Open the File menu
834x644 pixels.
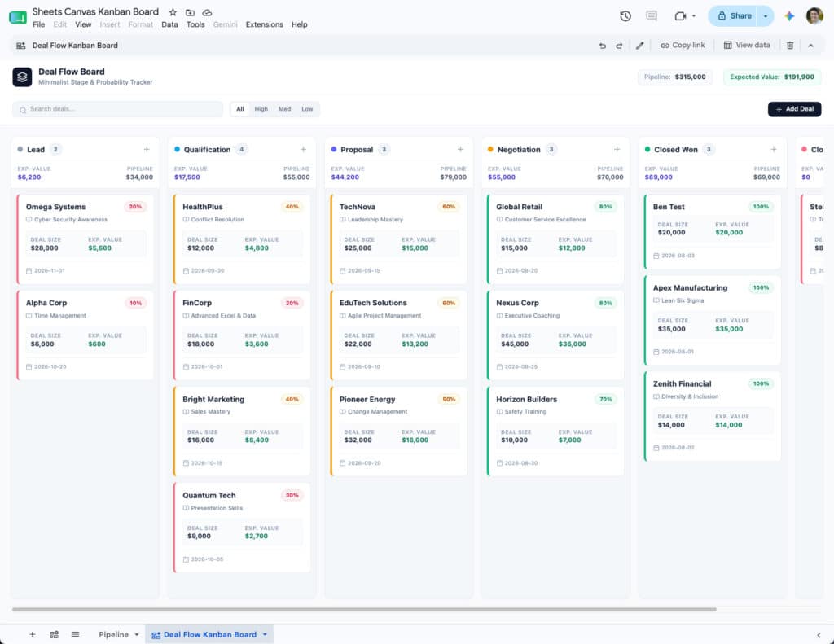click(x=39, y=24)
